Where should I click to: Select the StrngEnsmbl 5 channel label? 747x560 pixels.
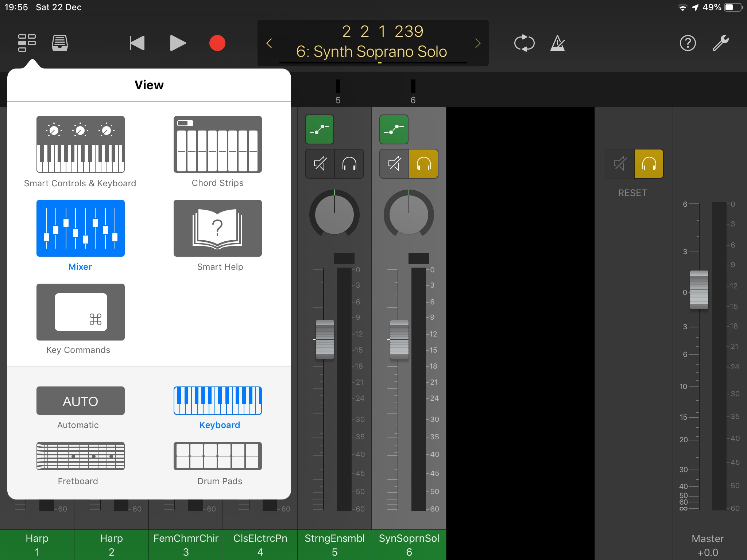point(334,545)
